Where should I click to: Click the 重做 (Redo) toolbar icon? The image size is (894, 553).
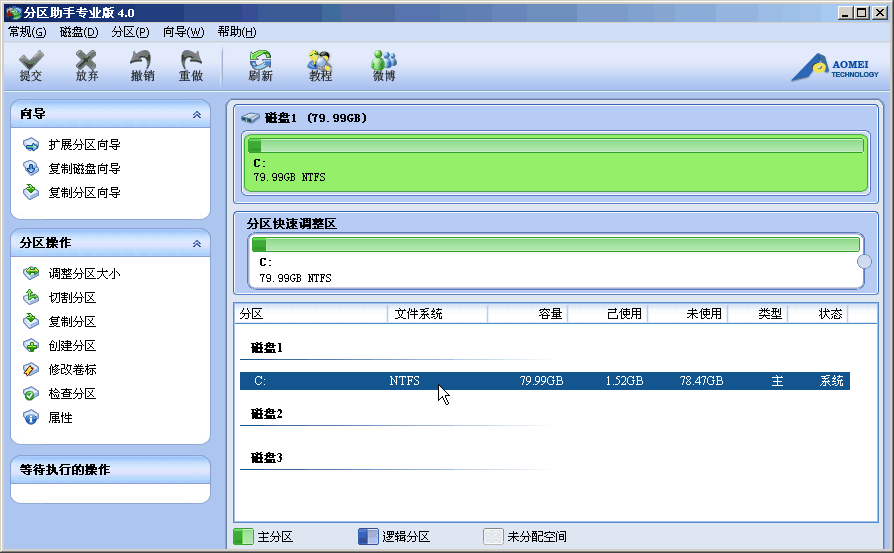(x=191, y=66)
